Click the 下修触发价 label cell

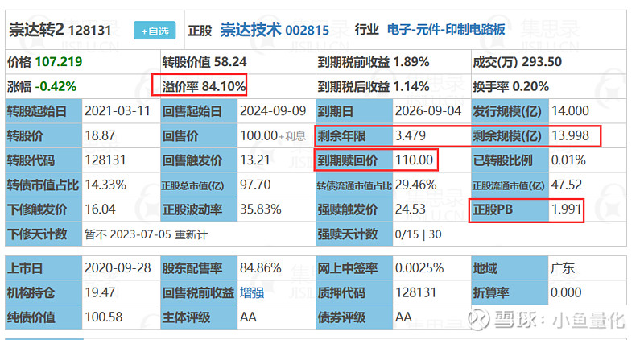43,209
